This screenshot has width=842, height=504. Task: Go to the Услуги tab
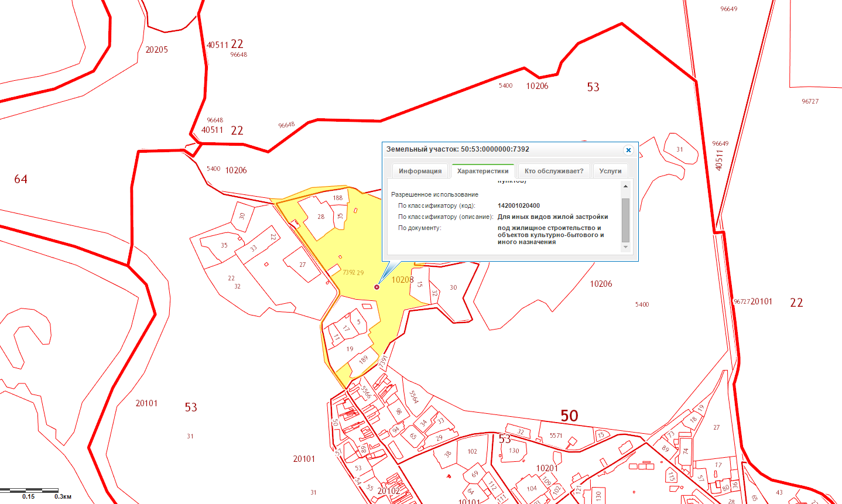[x=610, y=171]
